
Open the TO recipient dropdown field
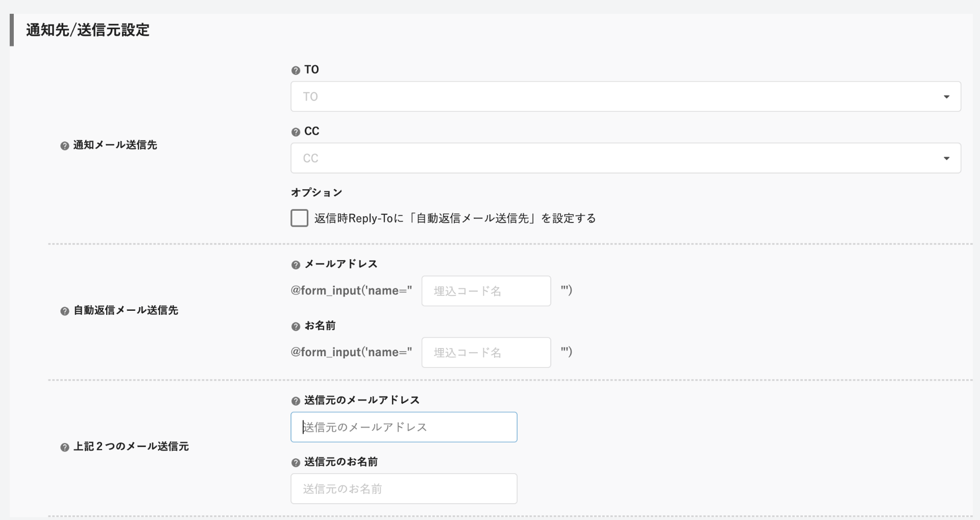point(612,96)
